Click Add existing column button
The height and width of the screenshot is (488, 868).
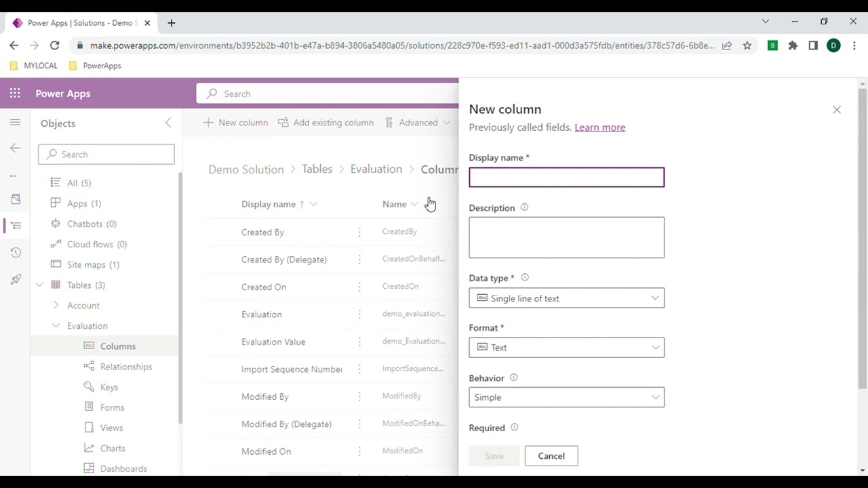tap(325, 123)
